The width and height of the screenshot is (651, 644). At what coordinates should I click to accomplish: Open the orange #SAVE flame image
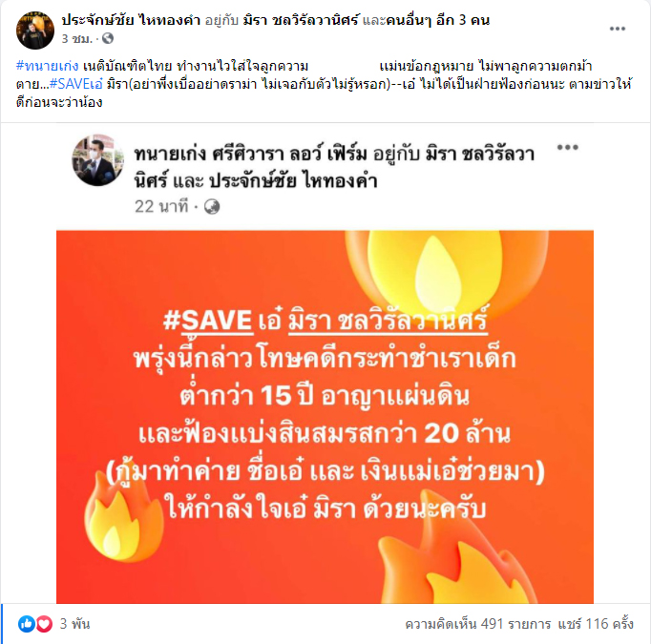[325, 417]
